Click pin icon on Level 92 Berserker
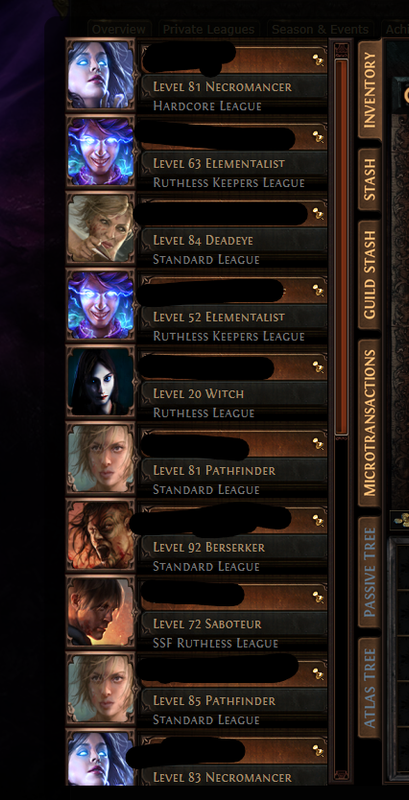Image resolution: width=409 pixels, height=800 pixels. [x=318, y=521]
